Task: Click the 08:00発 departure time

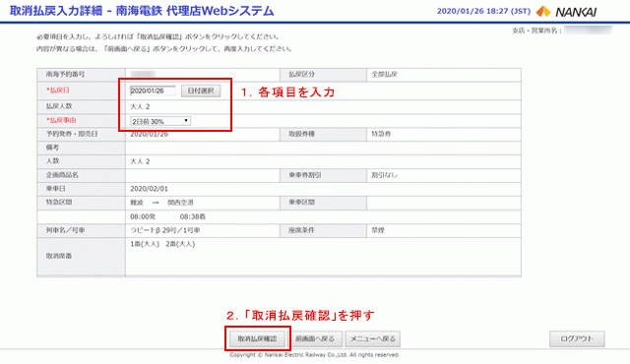Action: click(x=143, y=216)
